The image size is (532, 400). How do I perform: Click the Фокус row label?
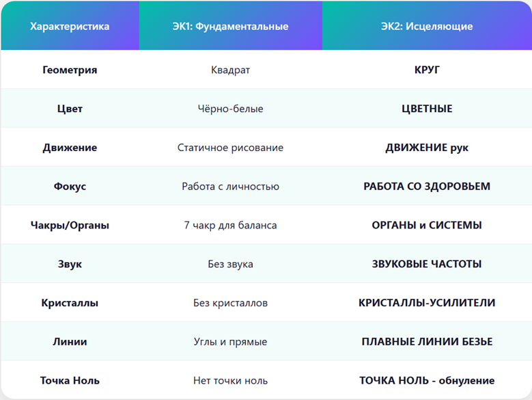[70, 186]
